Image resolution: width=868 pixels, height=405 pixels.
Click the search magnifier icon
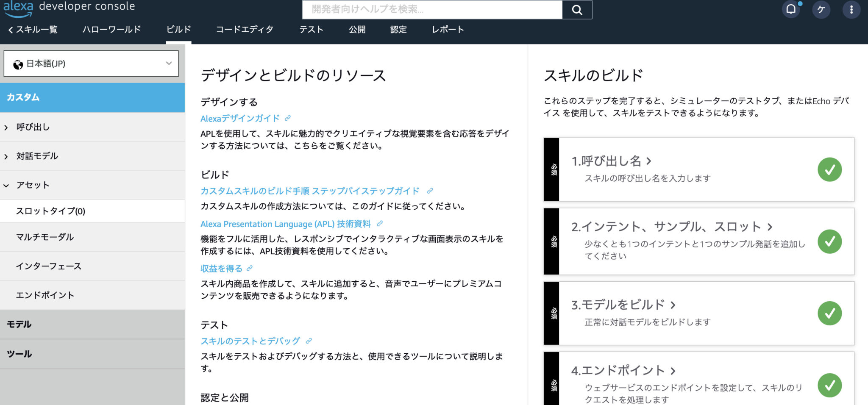point(577,9)
